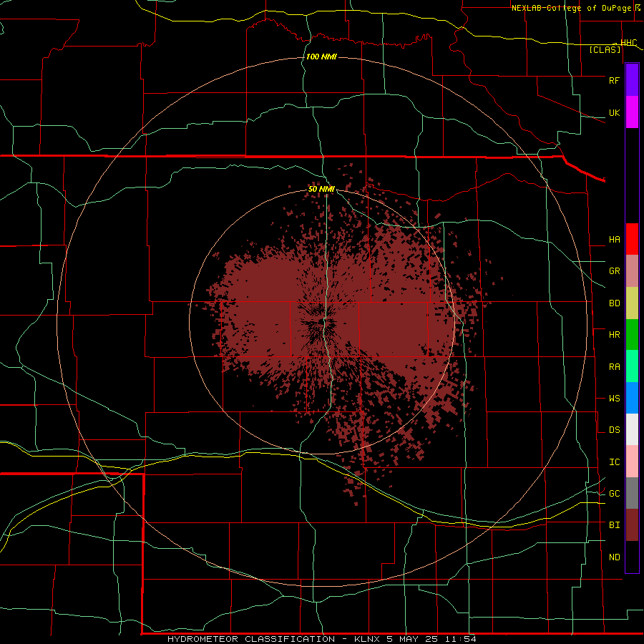This screenshot has width=644, height=644.
Task: Click the WS blue legend swatch
Action: point(632,398)
